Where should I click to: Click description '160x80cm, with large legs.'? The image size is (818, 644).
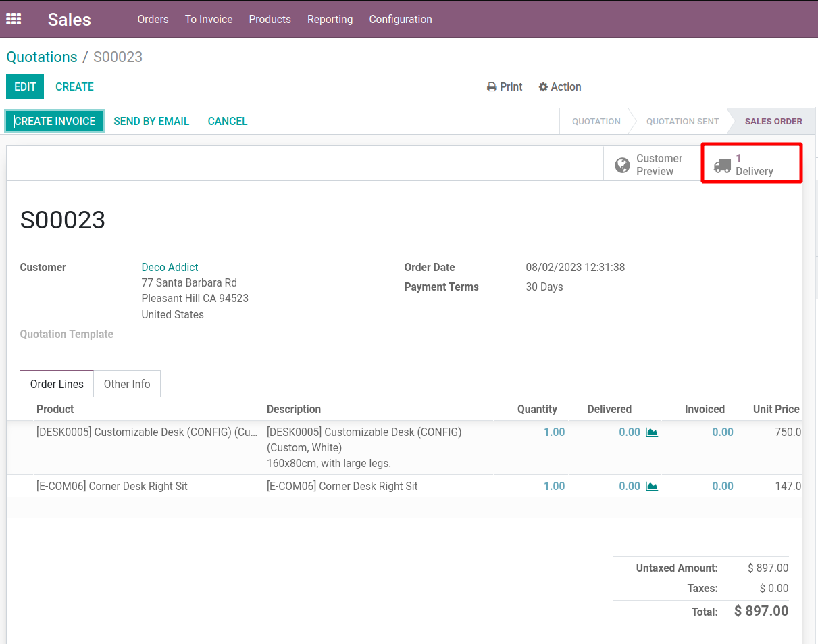pyautogui.click(x=329, y=463)
